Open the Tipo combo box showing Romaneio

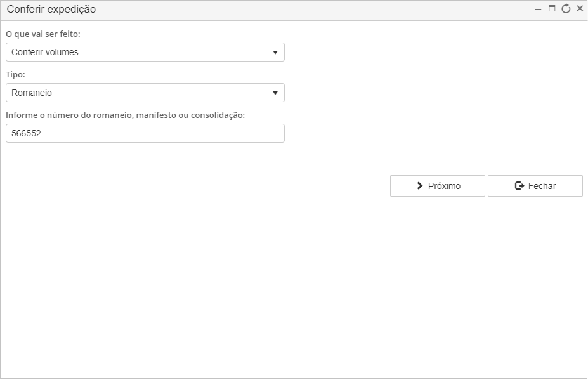coord(145,93)
